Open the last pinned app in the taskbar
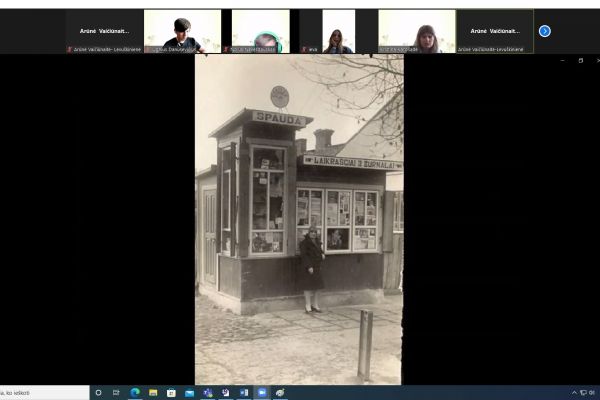 click(280, 393)
